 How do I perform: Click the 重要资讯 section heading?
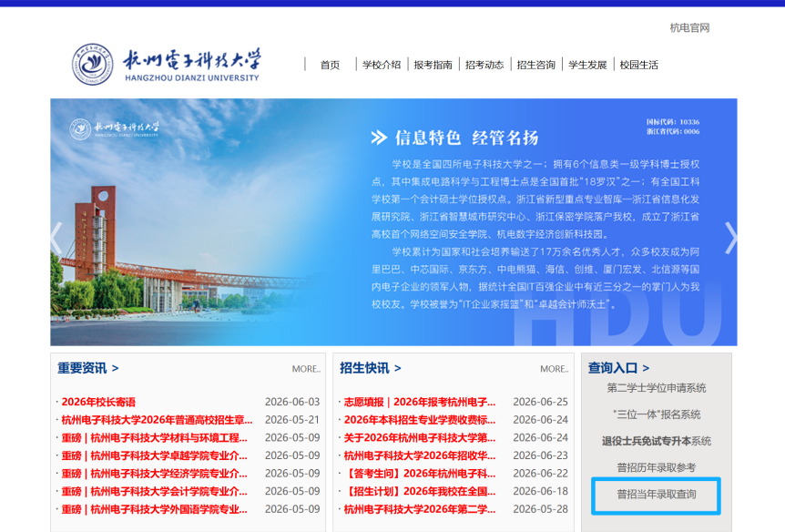click(87, 368)
